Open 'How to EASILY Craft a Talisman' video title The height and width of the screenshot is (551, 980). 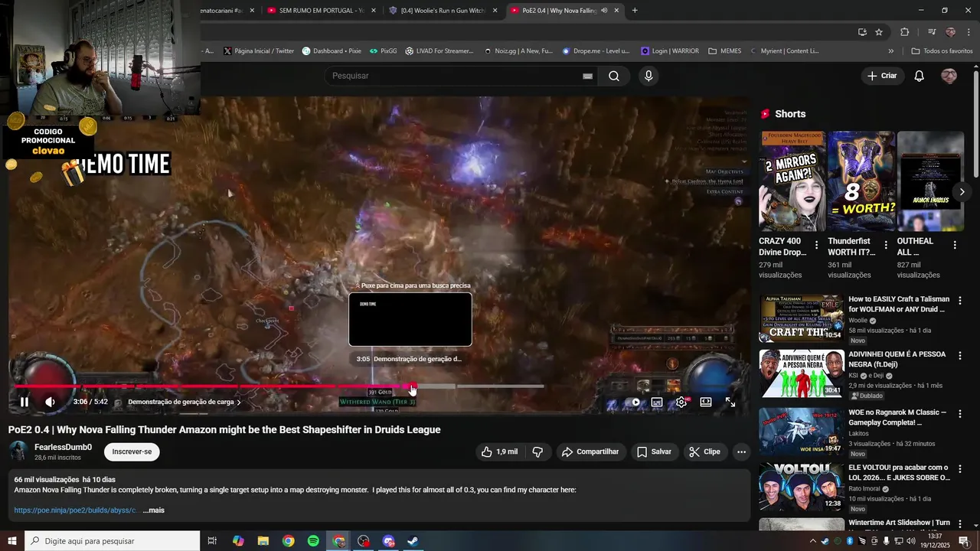899,304
